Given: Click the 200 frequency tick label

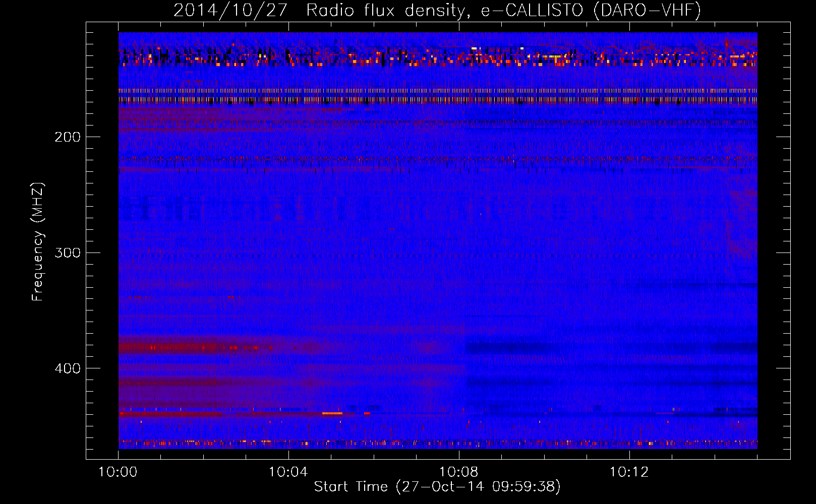Looking at the screenshot, I should tap(68, 137).
